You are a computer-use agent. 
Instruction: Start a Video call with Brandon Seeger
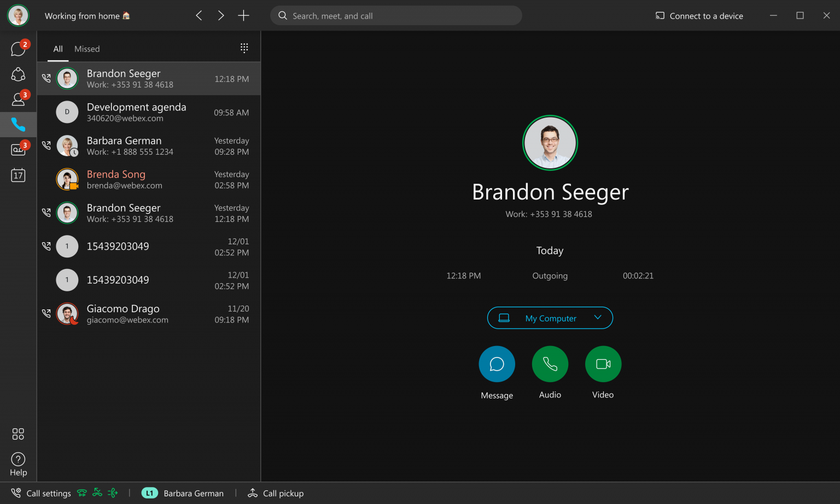click(603, 364)
